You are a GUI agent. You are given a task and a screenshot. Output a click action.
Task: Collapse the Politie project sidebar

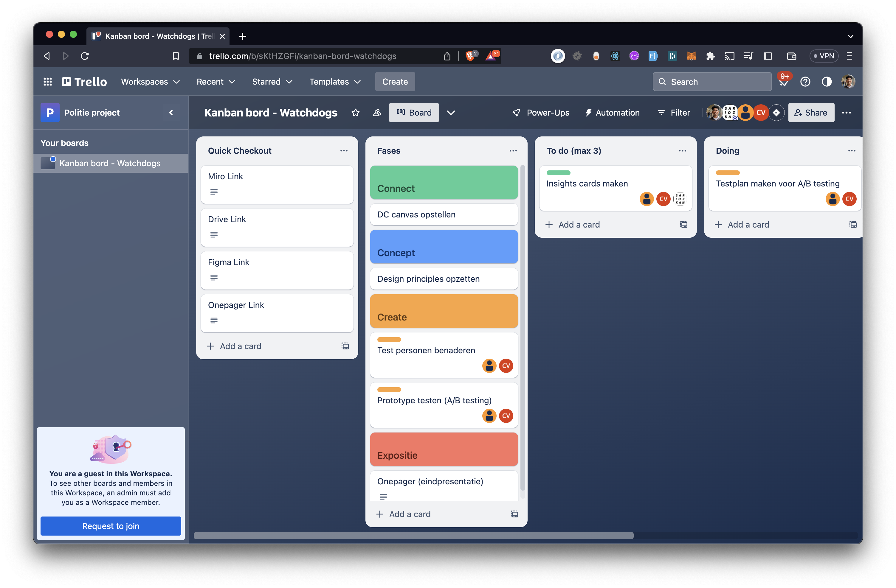171,113
